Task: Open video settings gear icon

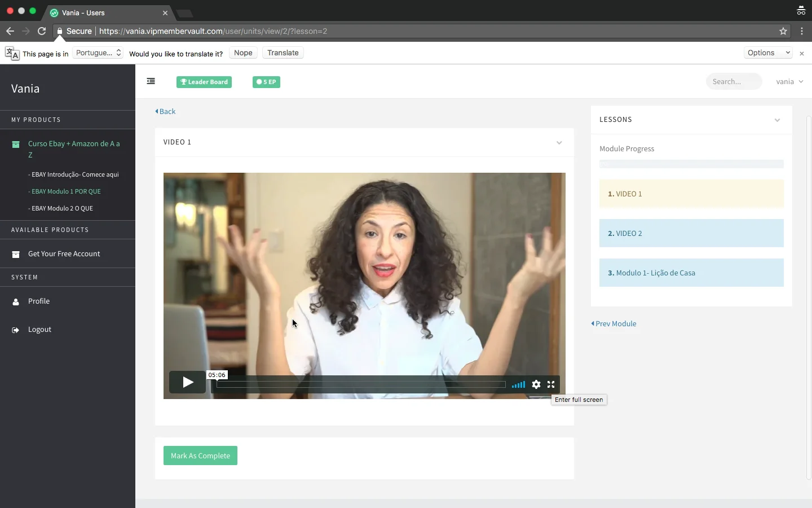Action: pyautogui.click(x=536, y=384)
